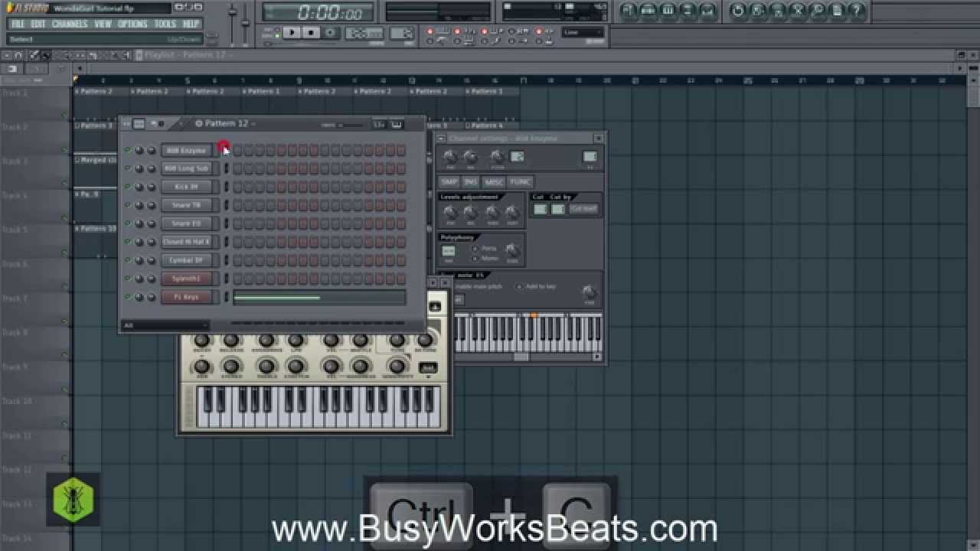This screenshot has width=980, height=551.
Task: Switch to INS tab in Channel settings
Action: 471,181
